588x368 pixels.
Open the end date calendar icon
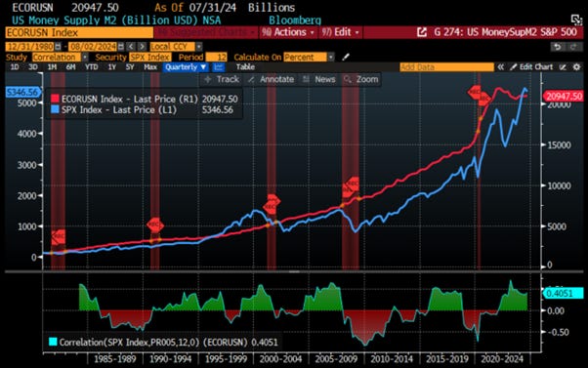coord(121,47)
